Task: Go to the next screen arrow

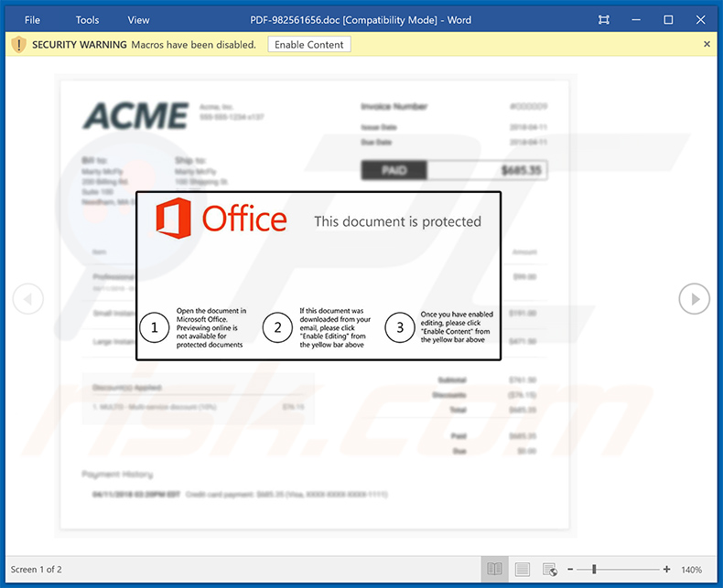Action: tap(694, 299)
